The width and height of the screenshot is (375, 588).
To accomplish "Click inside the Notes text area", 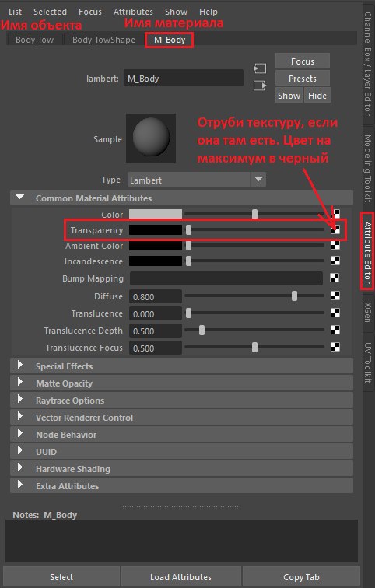I will click(181, 541).
